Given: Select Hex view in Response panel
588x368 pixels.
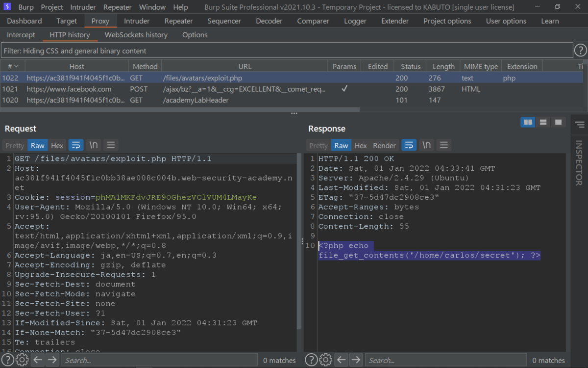Looking at the screenshot, I should [x=361, y=145].
